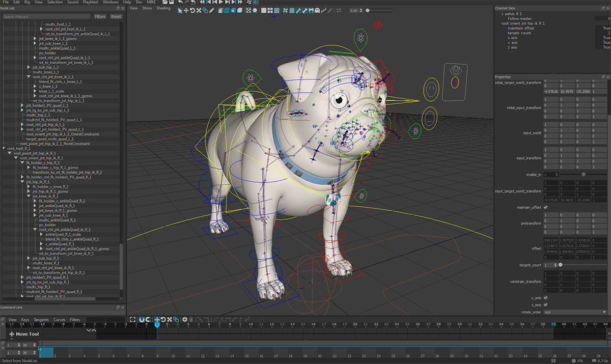
Task: Click the enable_in slider handle
Action: point(584,175)
